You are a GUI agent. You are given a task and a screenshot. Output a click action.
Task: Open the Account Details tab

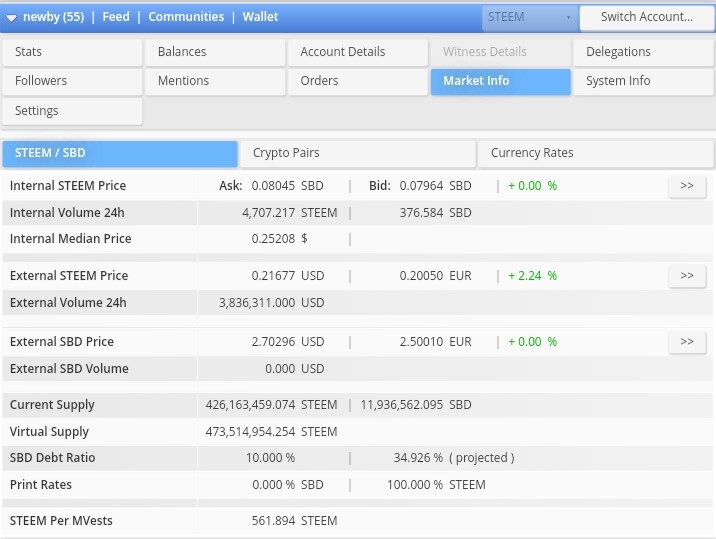358,52
